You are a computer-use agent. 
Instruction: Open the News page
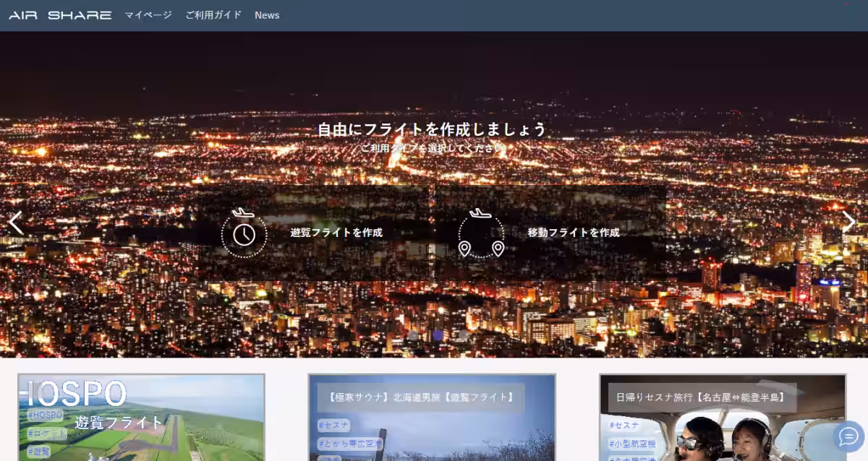coord(267,14)
